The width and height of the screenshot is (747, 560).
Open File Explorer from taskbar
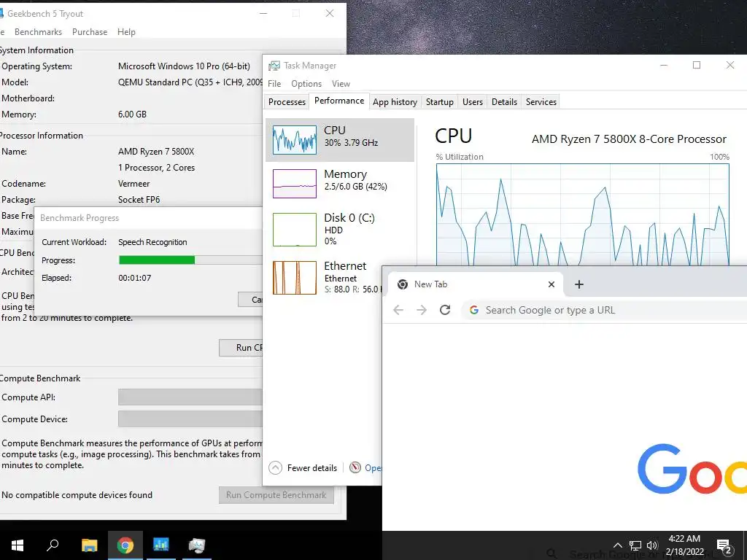coord(89,545)
